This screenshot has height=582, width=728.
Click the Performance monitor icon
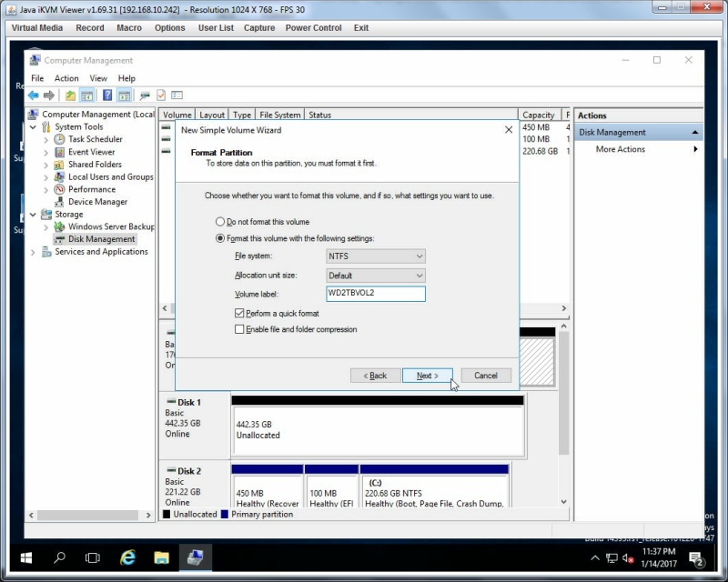click(x=59, y=189)
